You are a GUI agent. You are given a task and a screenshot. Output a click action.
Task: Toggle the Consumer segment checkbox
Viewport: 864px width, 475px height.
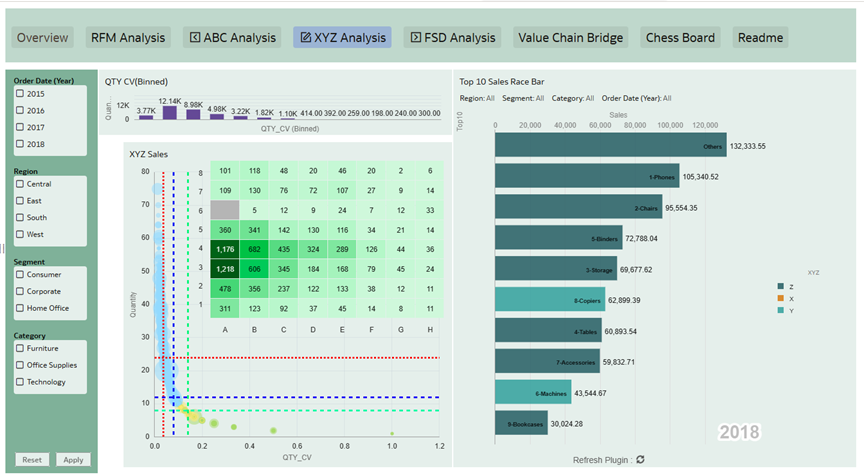click(20, 274)
